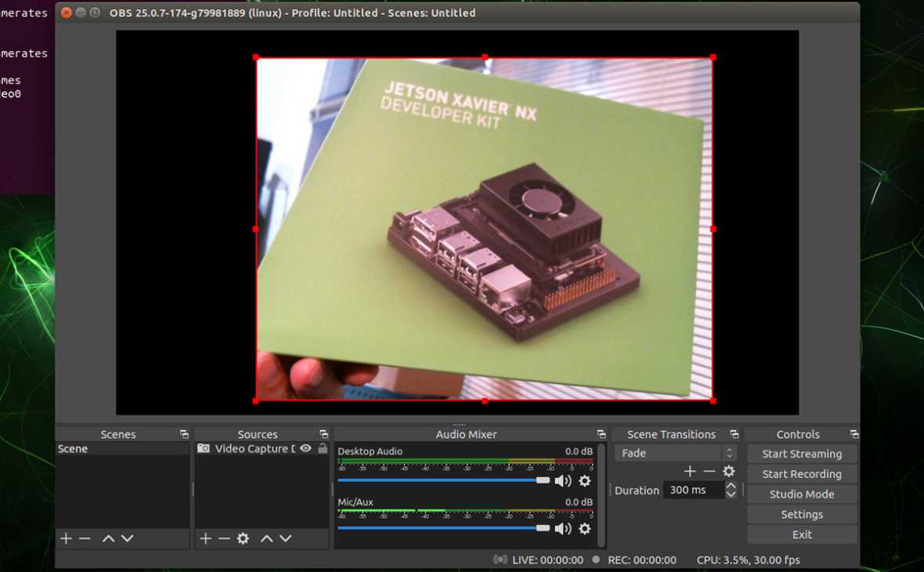Click the 'Sources' panel title
924x572 pixels.
tap(258, 434)
